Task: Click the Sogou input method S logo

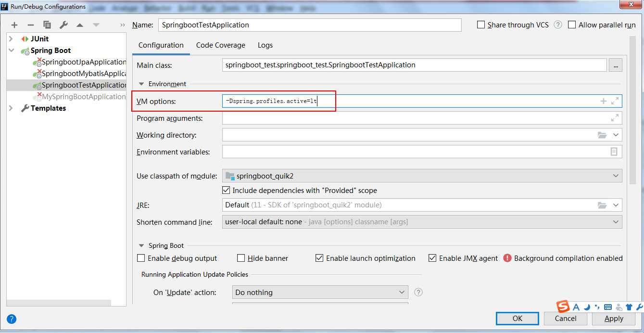Action: (563, 307)
